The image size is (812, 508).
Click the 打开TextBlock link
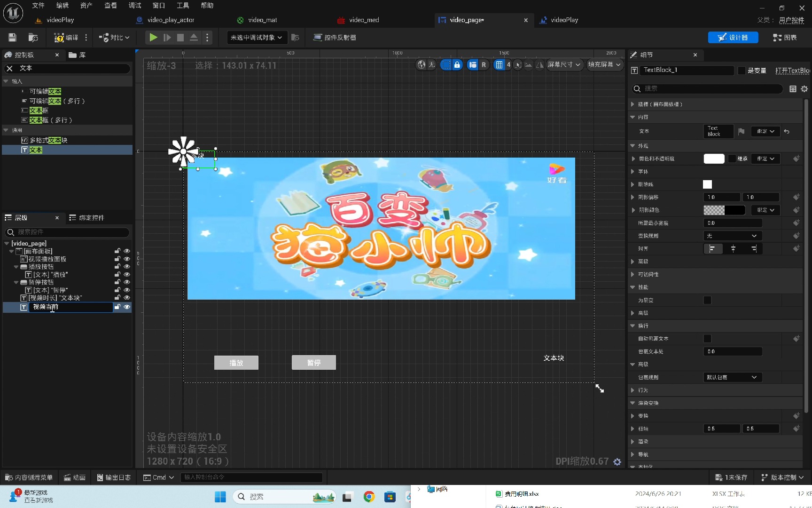[x=793, y=71]
